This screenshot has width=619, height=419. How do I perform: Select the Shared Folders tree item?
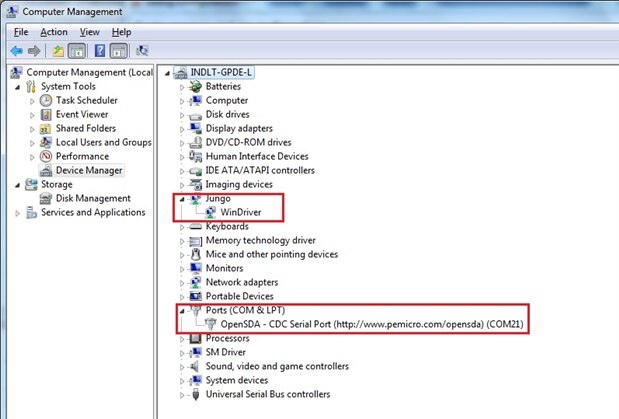tap(86, 128)
